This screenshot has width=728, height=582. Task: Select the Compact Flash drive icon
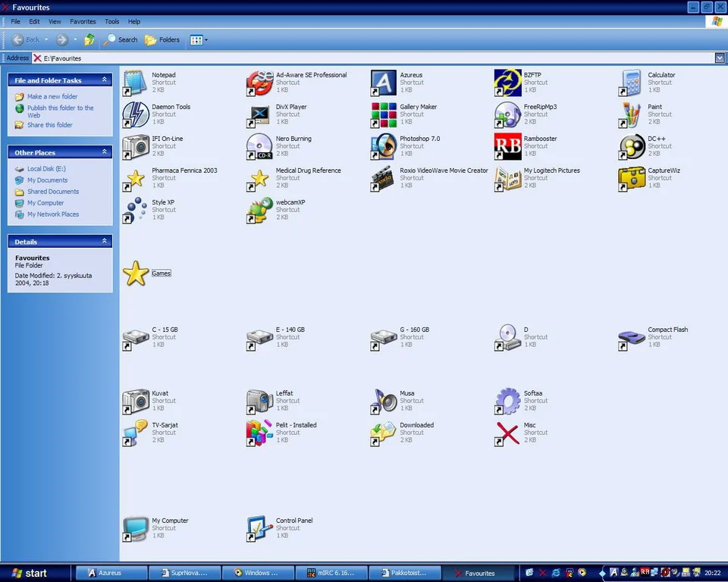point(632,337)
